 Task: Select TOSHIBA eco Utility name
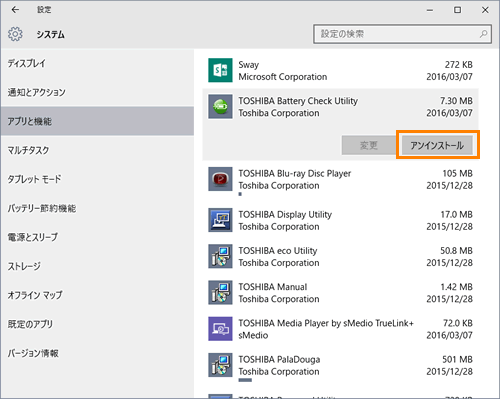(x=278, y=251)
